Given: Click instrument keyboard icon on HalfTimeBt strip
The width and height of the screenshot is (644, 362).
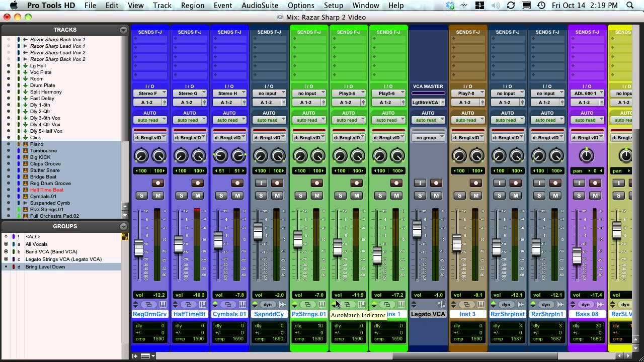Looking at the screenshot, I should pyautogui.click(x=202, y=305).
